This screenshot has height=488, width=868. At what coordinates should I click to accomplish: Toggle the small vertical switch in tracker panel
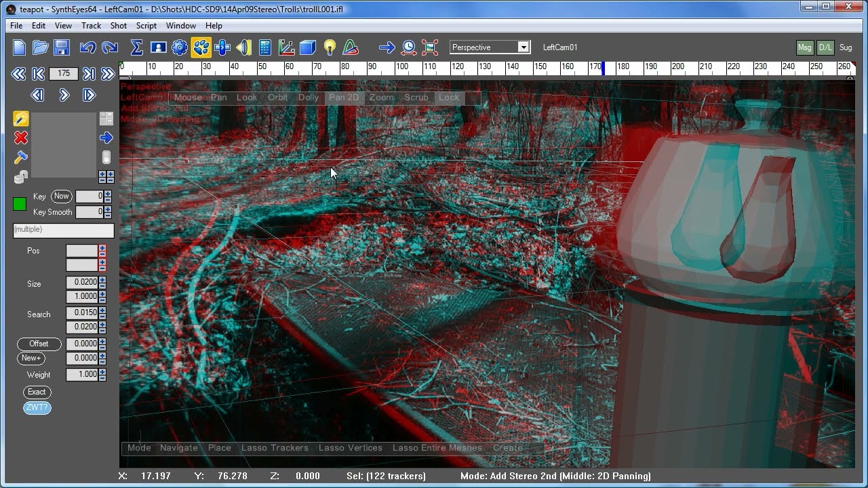(x=106, y=157)
